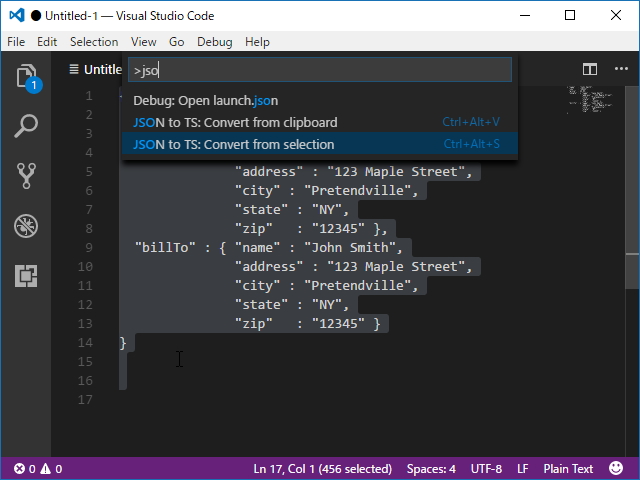Choose Debug: Open launch.json command
Image resolution: width=640 pixels, height=480 pixels.
(320, 100)
